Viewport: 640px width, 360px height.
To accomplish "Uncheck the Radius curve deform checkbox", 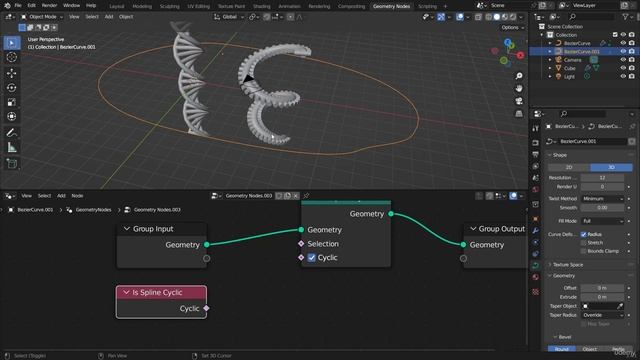I will tap(584, 234).
